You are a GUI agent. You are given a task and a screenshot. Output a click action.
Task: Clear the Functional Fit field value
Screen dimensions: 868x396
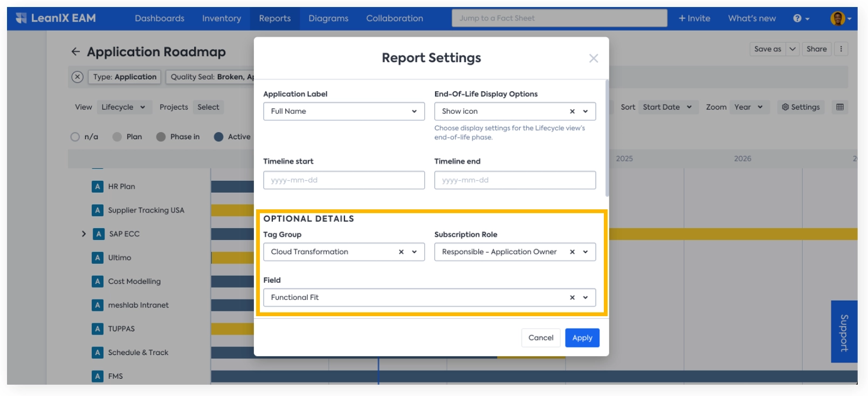[573, 297]
